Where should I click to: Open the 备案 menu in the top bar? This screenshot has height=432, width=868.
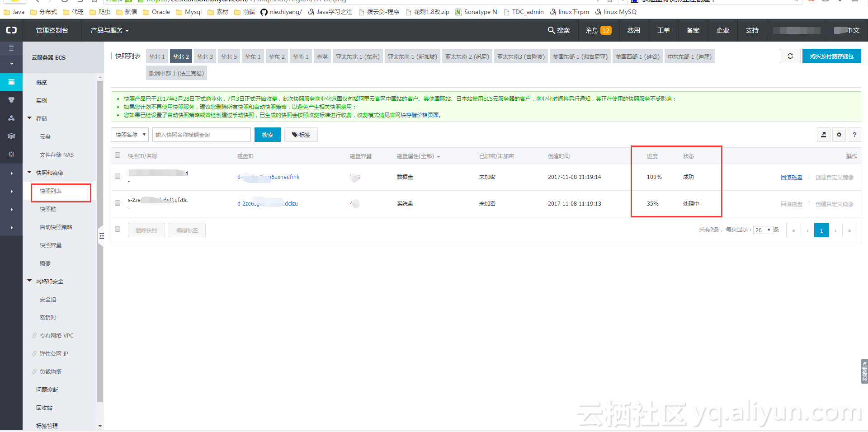(693, 30)
